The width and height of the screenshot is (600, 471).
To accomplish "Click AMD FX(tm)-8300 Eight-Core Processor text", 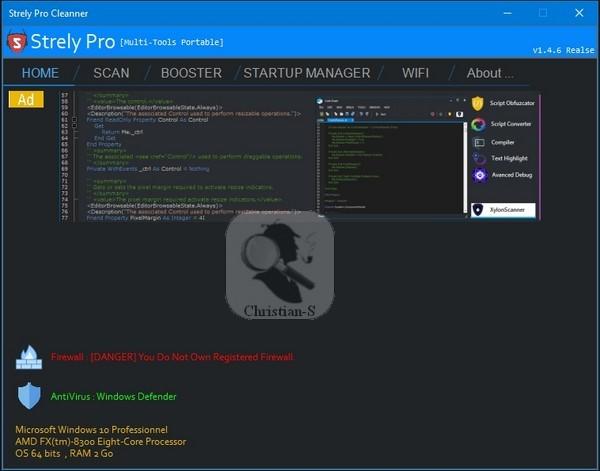I will 101,442.
